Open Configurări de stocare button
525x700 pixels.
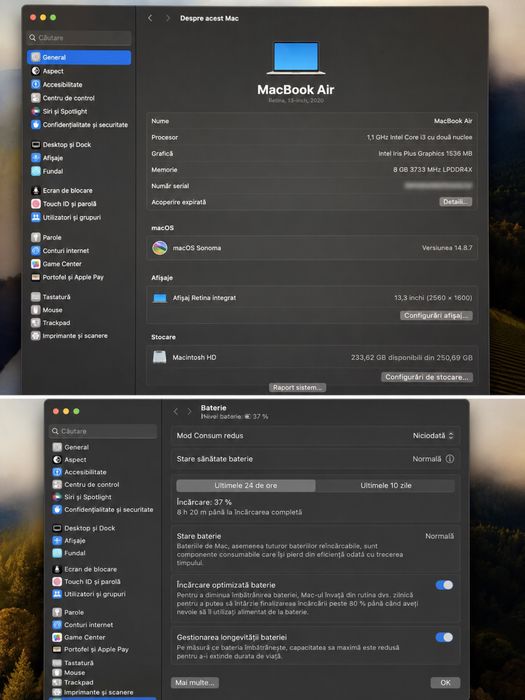pyautogui.click(x=427, y=377)
